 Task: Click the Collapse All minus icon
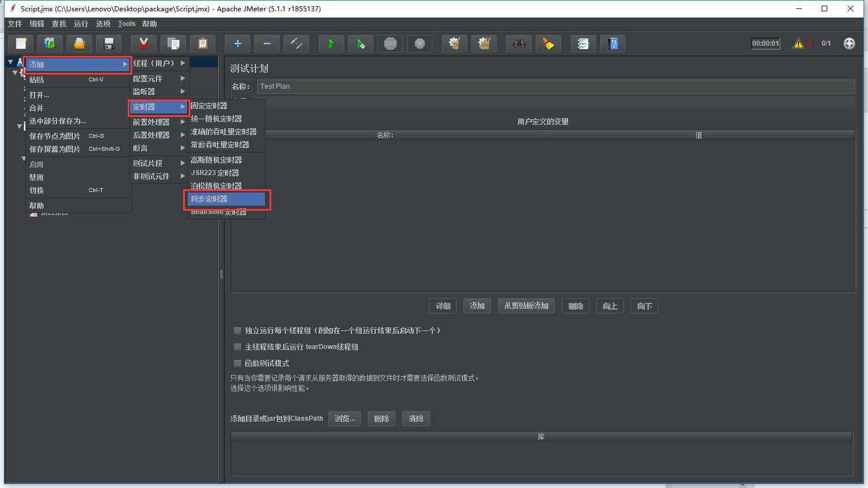[267, 43]
